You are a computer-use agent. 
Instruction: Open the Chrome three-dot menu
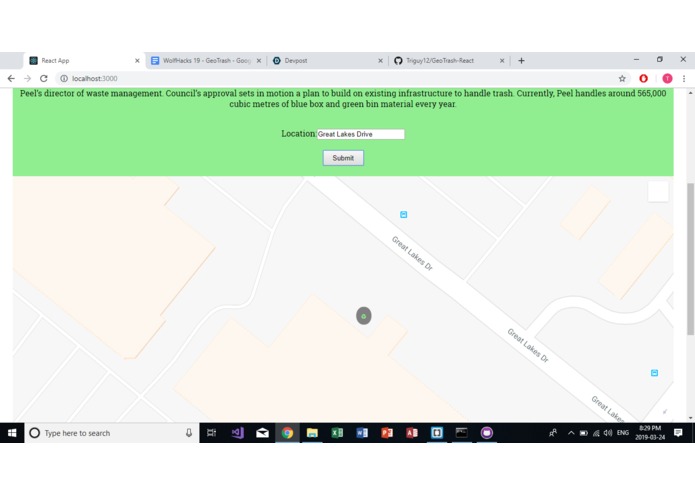click(x=684, y=78)
